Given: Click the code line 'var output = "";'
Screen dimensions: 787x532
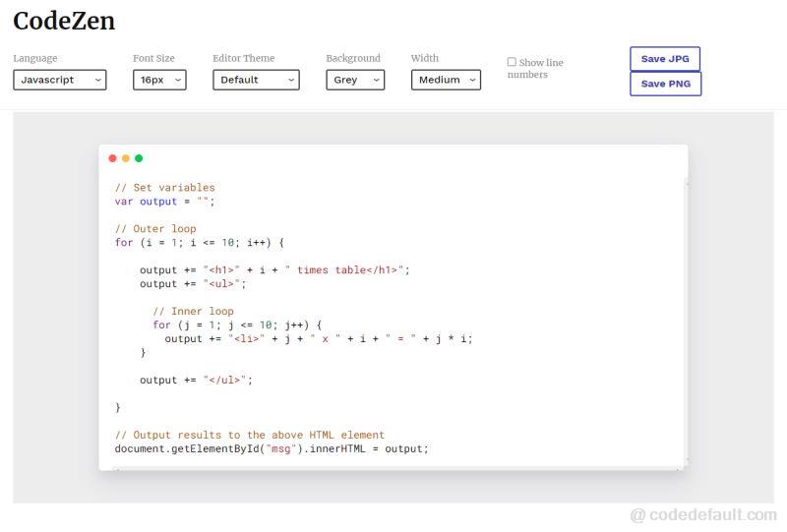Looking at the screenshot, I should tap(165, 202).
